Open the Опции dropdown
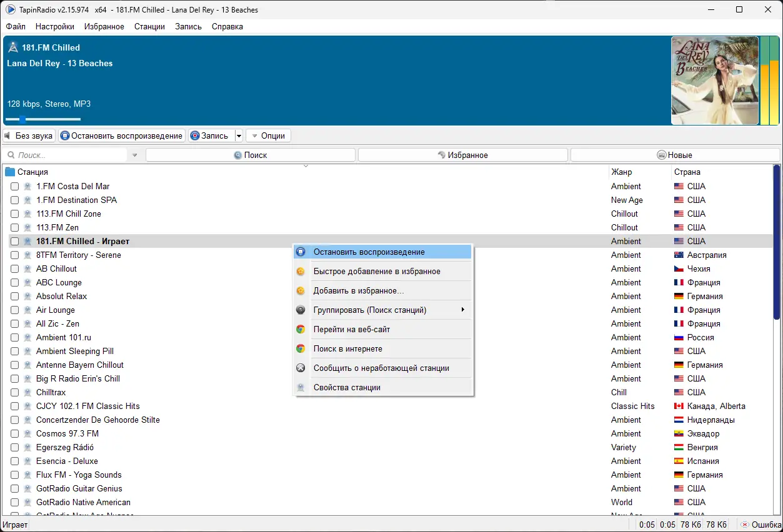 tap(269, 135)
